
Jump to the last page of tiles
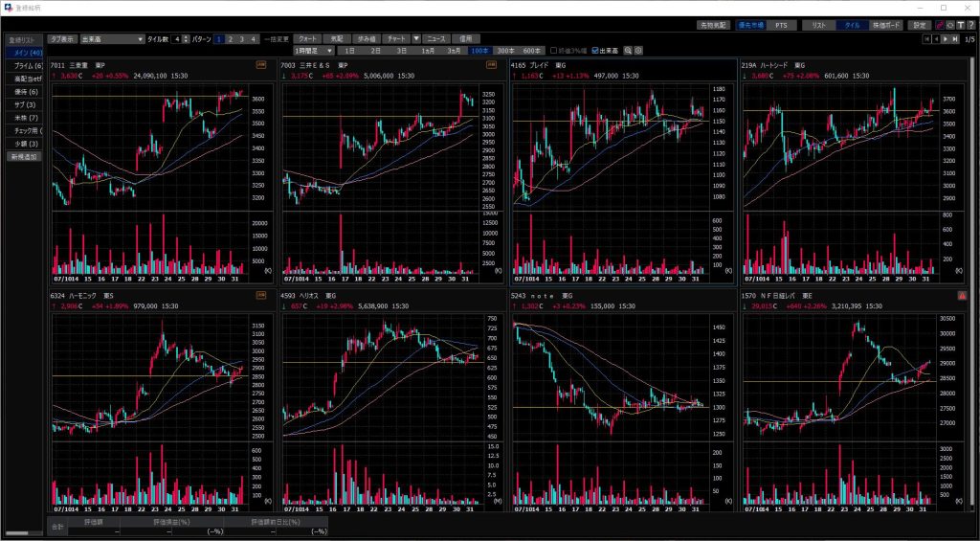pos(955,39)
